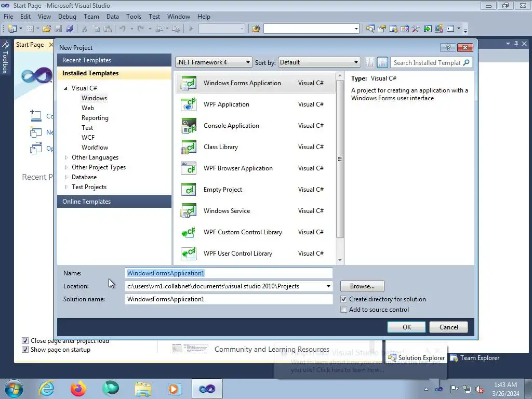Open the Window menu
This screenshot has width=532, height=399.
[179, 17]
